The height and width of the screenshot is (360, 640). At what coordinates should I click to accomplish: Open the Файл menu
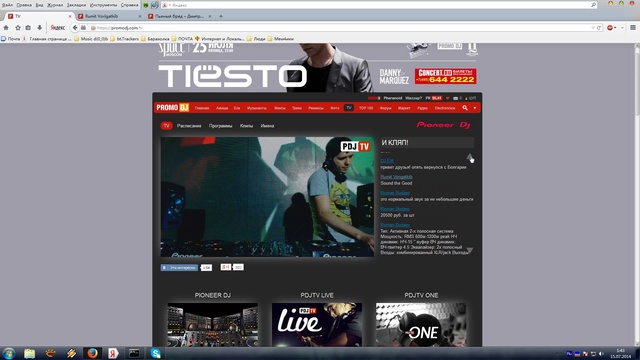click(7, 5)
